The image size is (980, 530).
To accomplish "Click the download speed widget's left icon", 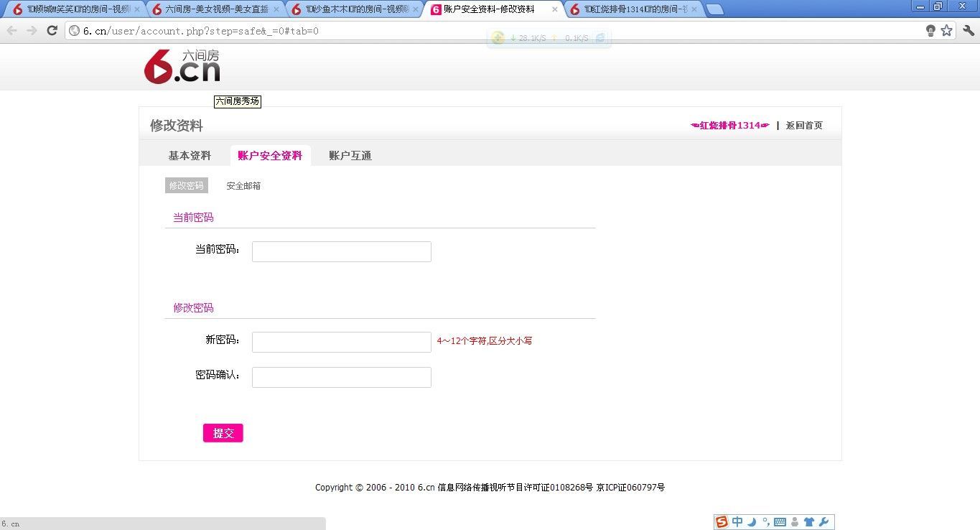I will [498, 38].
